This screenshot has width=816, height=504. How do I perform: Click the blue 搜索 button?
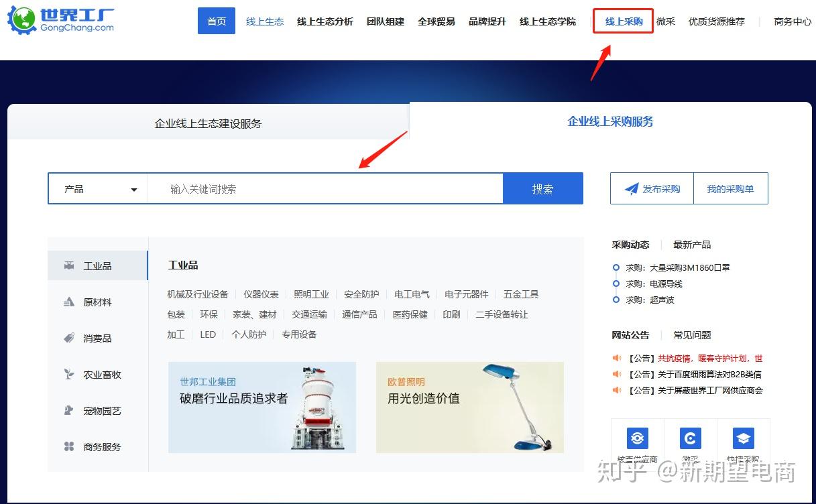pos(543,189)
